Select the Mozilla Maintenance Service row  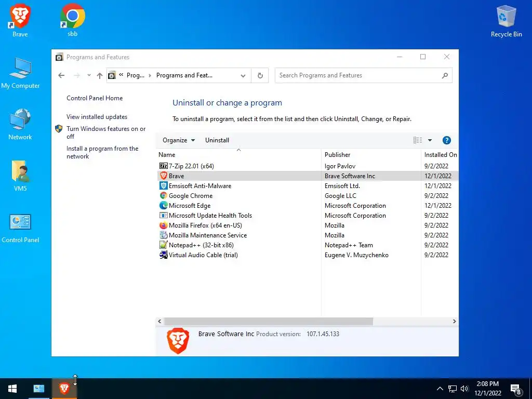pos(307,235)
